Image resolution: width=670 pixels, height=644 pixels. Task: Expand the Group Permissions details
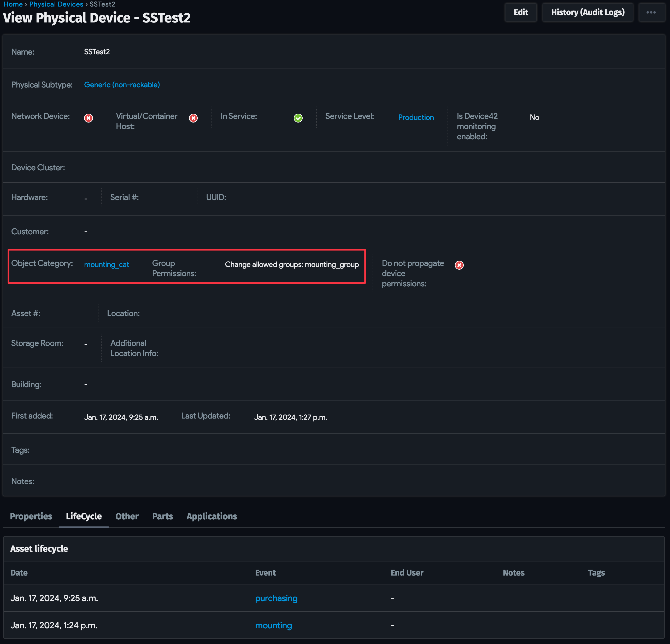pyautogui.click(x=292, y=264)
